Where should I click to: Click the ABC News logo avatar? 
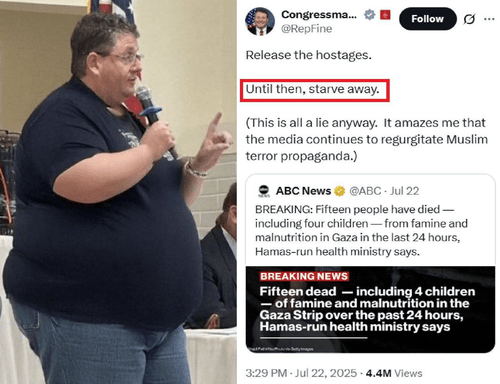tap(264, 191)
